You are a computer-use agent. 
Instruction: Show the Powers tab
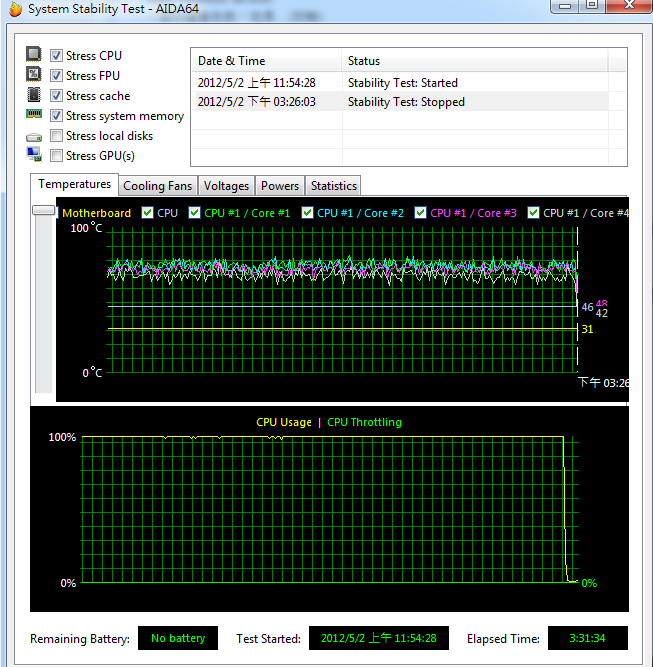click(x=280, y=186)
